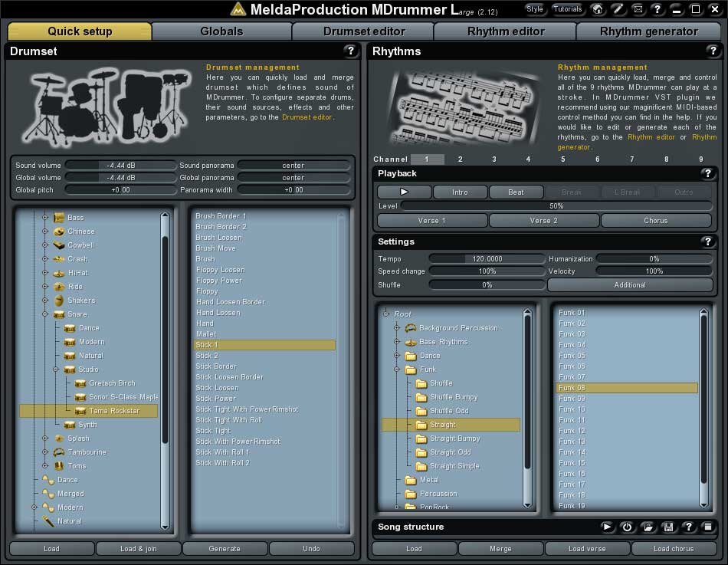This screenshot has height=565, width=728.
Task: Collapse the Root rhythm node
Action: [x=385, y=314]
